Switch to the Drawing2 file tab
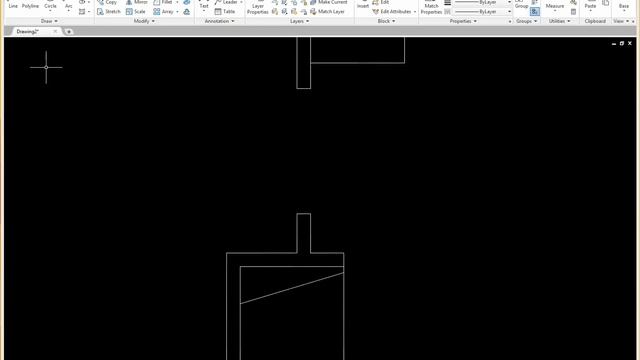 [x=27, y=31]
